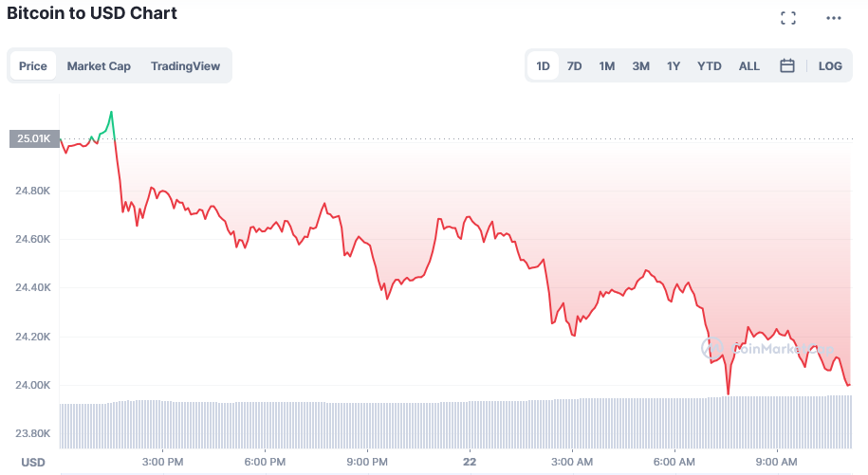Open the TradingView tab
Image resolution: width=868 pixels, height=475 pixels.
(185, 65)
